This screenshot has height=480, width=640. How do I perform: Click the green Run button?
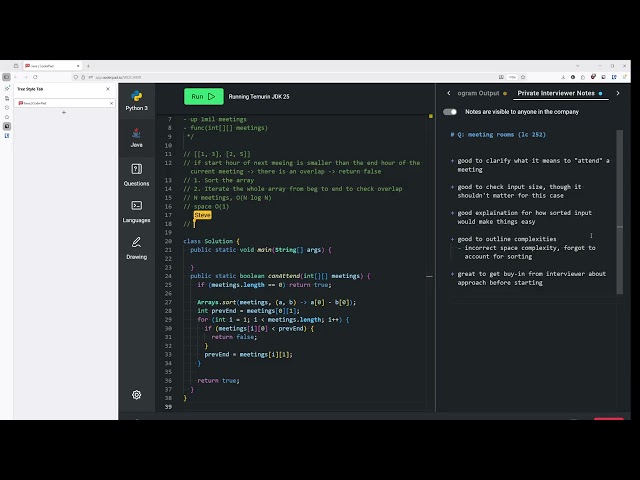203,96
